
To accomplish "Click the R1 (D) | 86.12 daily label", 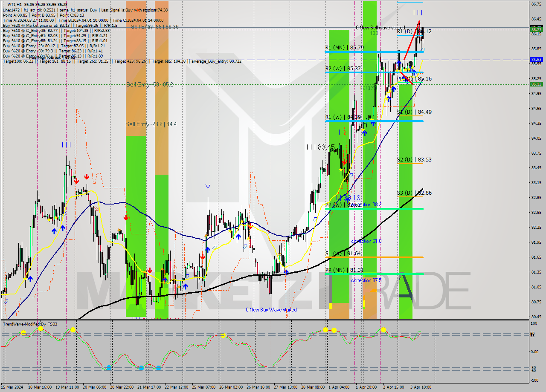I will tap(414, 32).
